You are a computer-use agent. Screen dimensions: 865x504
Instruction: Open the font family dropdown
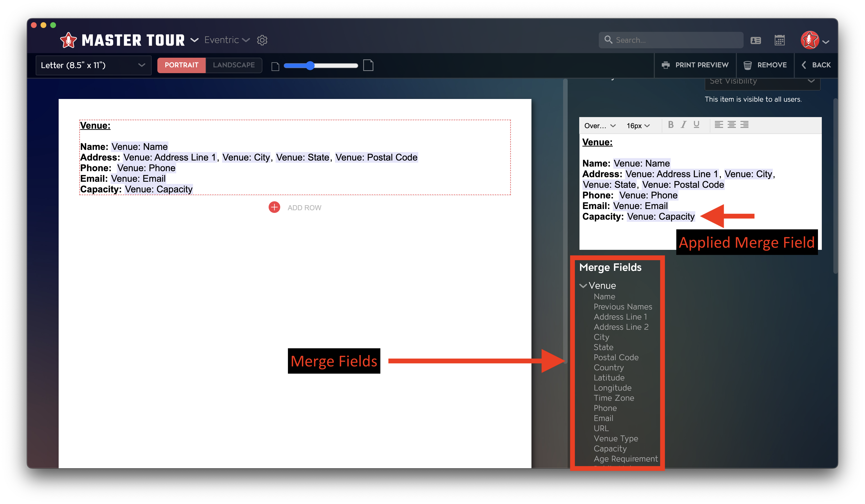point(600,126)
